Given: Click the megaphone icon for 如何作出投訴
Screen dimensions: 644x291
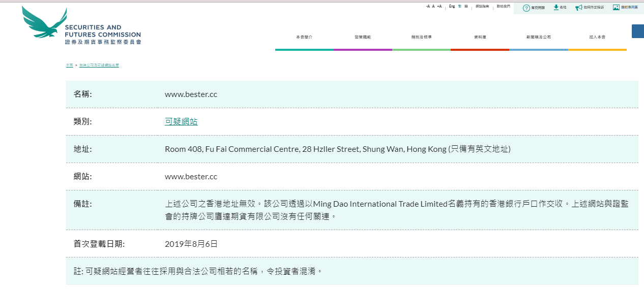Looking at the screenshot, I should click(x=578, y=8).
